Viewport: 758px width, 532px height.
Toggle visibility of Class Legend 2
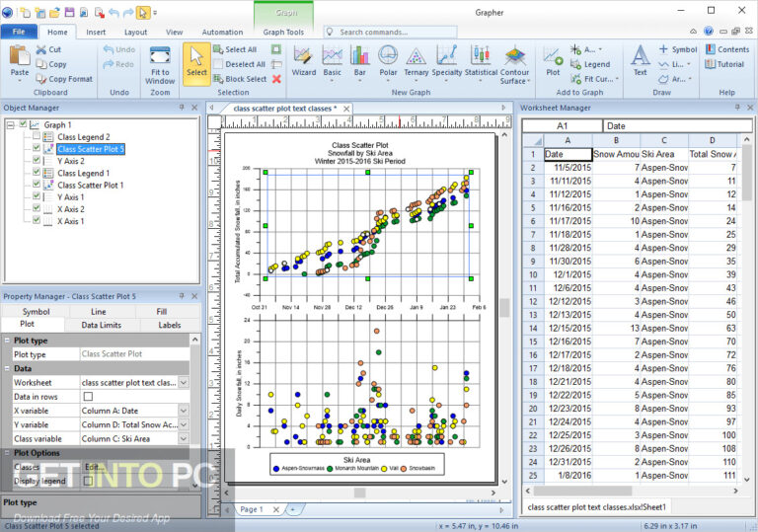click(x=37, y=136)
